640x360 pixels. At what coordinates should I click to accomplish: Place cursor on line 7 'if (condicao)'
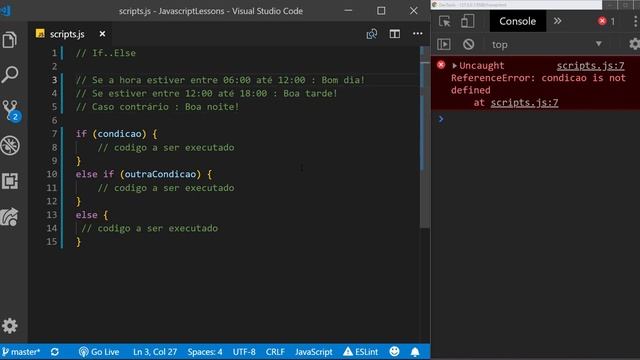click(x=117, y=134)
